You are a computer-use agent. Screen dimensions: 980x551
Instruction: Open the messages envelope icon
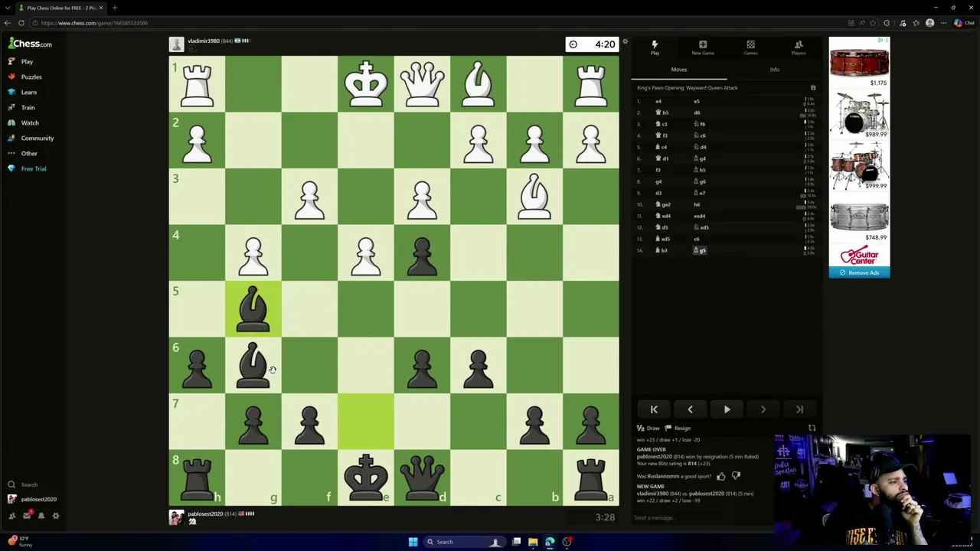tap(27, 516)
